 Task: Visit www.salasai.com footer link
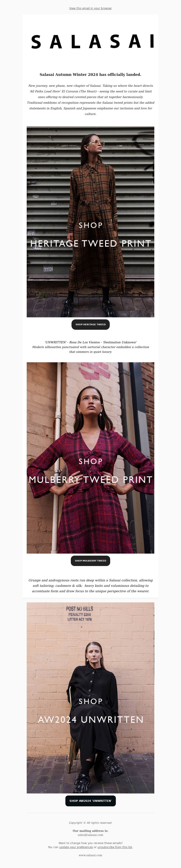click(x=90, y=855)
